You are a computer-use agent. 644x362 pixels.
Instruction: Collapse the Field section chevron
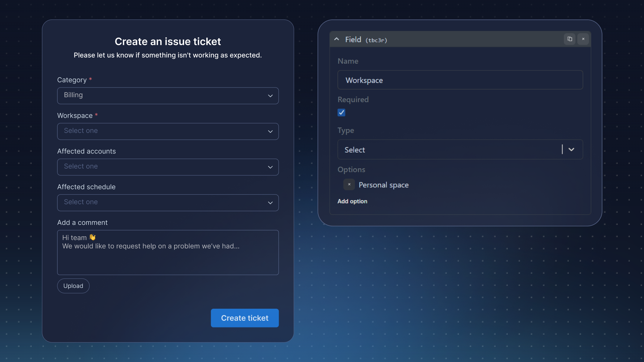(336, 39)
